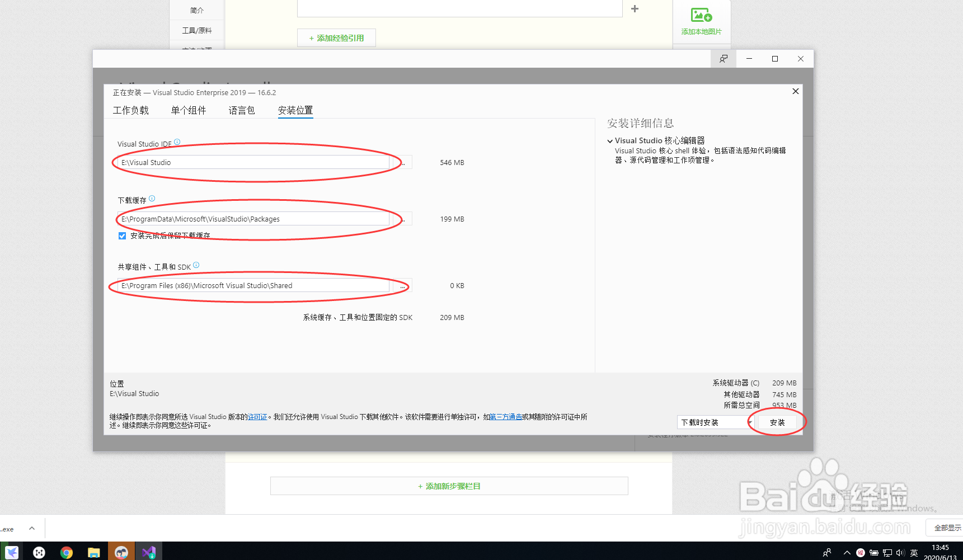Click the '系统驱动器 (C)' row label
Screen dimensions: 963x560
(736, 383)
